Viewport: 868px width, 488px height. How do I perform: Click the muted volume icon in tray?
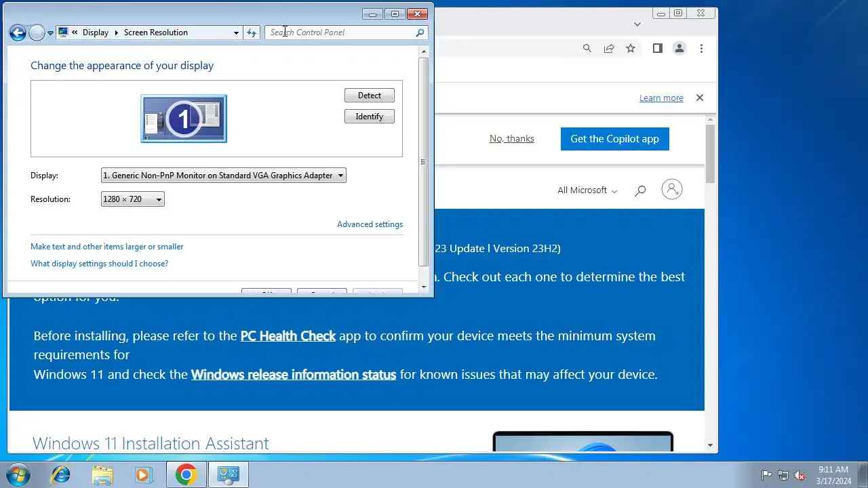pos(800,475)
